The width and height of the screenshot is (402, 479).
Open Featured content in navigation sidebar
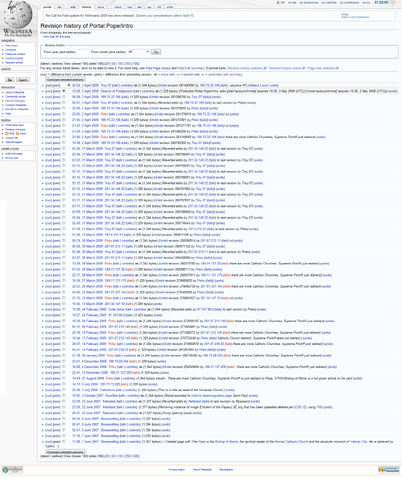coord(15,54)
